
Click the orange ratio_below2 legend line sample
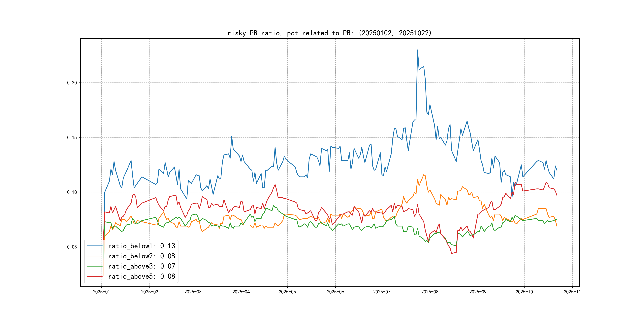[94, 256]
